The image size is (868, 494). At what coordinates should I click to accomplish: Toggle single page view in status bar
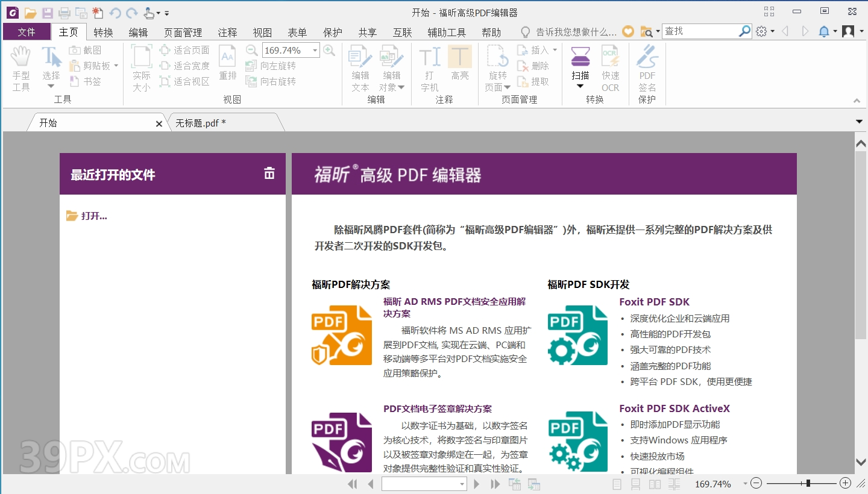[x=617, y=484]
